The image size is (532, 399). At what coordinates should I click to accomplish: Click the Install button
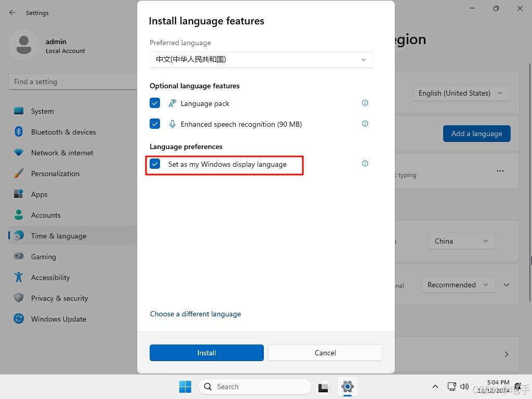(x=207, y=353)
